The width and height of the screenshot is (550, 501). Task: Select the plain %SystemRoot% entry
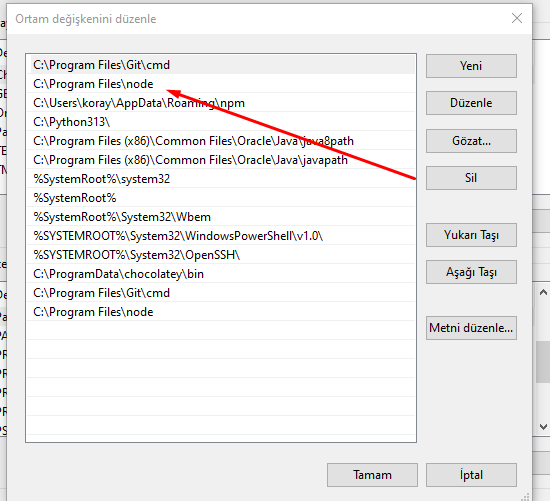[221, 198]
